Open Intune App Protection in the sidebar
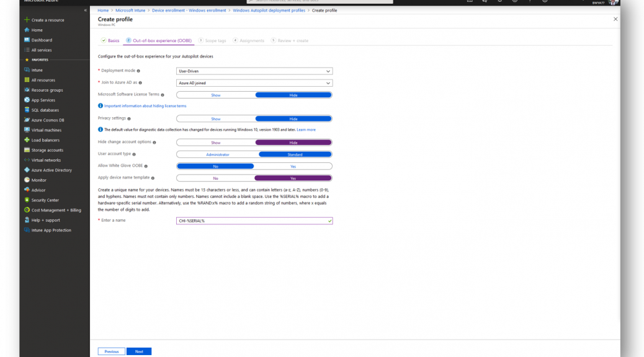 51,230
